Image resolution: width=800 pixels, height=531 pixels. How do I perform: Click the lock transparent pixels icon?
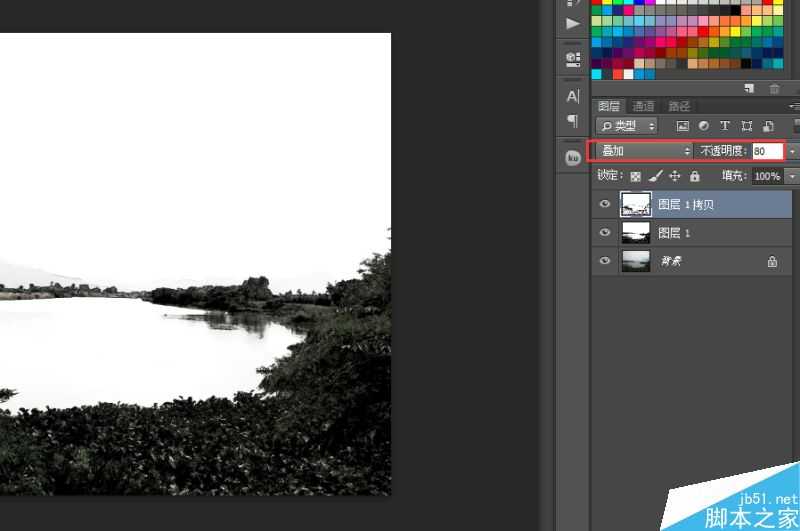click(x=635, y=176)
